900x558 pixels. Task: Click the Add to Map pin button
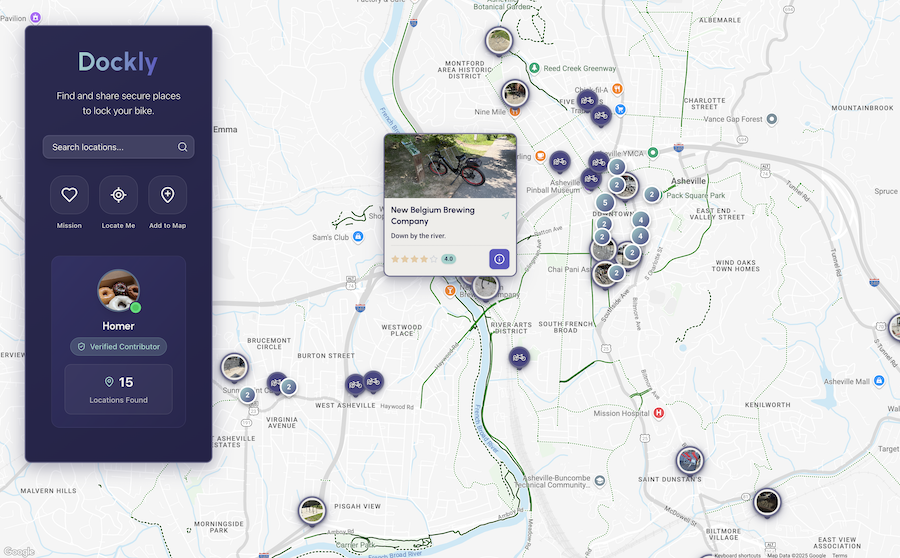(x=168, y=195)
